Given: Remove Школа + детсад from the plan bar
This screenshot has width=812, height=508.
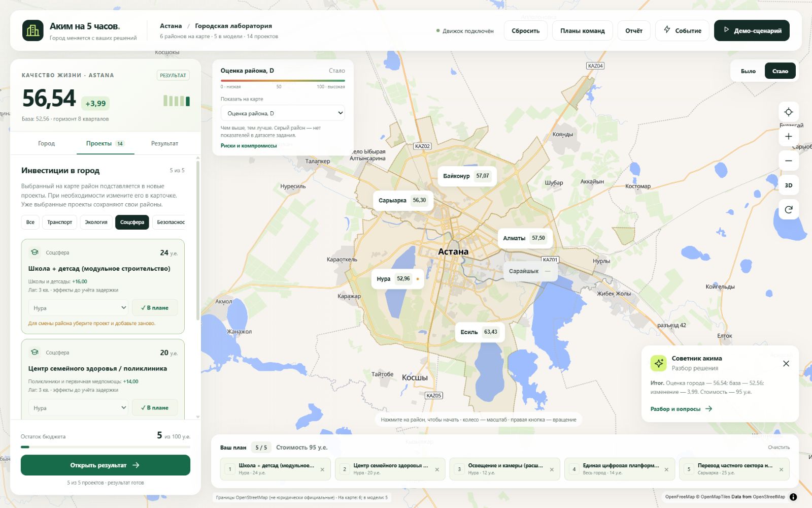Looking at the screenshot, I should coord(322,470).
